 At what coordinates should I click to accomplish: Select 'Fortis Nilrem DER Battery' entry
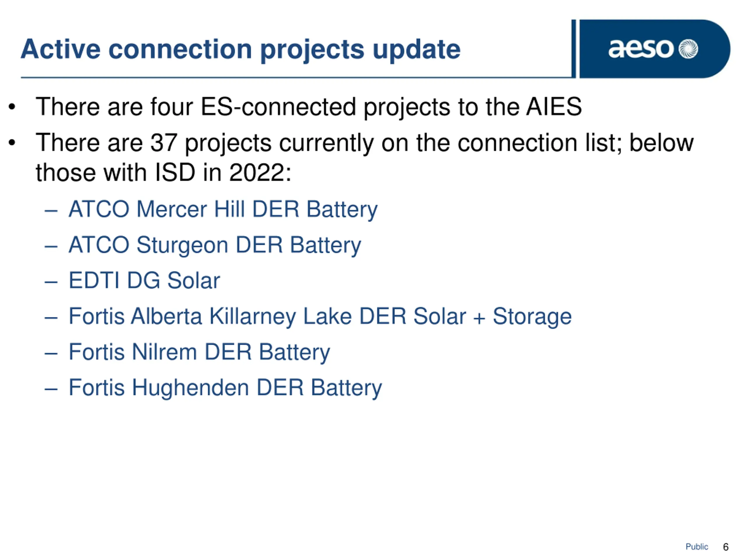[x=199, y=352]
